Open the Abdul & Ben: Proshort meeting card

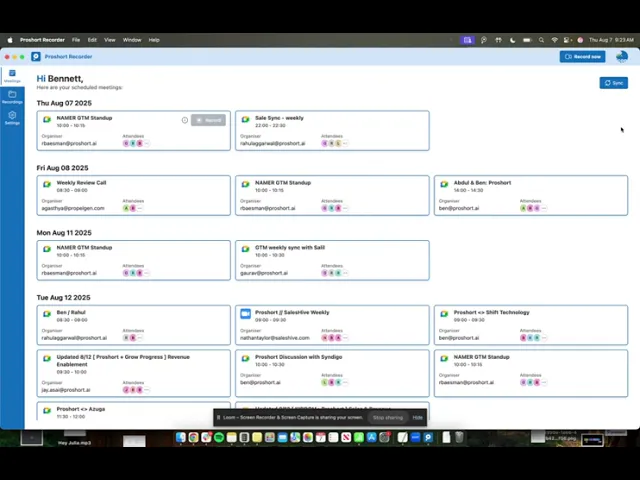(531, 196)
